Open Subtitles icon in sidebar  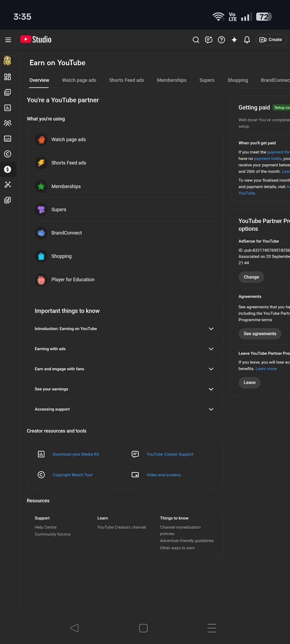8,139
